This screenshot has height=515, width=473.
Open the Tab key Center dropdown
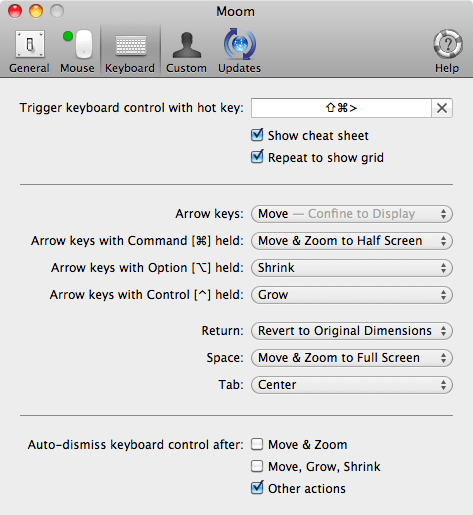(x=352, y=385)
